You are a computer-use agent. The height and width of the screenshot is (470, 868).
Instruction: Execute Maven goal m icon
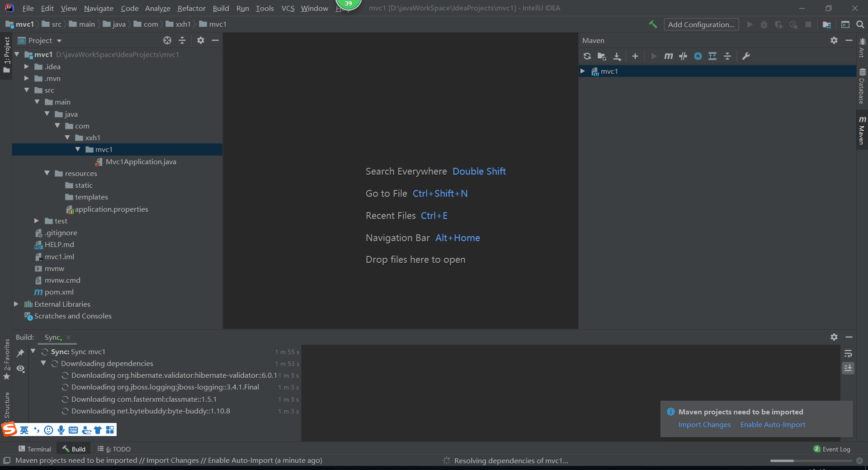point(668,56)
